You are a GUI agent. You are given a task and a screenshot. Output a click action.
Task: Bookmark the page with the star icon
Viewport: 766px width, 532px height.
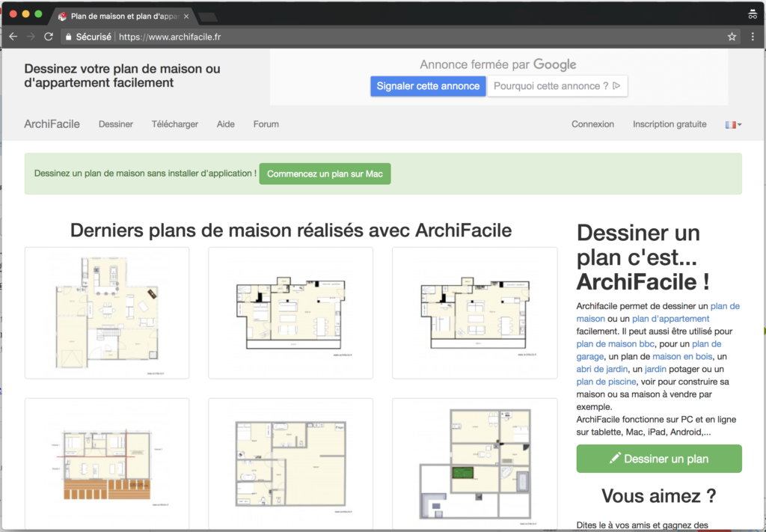click(732, 37)
